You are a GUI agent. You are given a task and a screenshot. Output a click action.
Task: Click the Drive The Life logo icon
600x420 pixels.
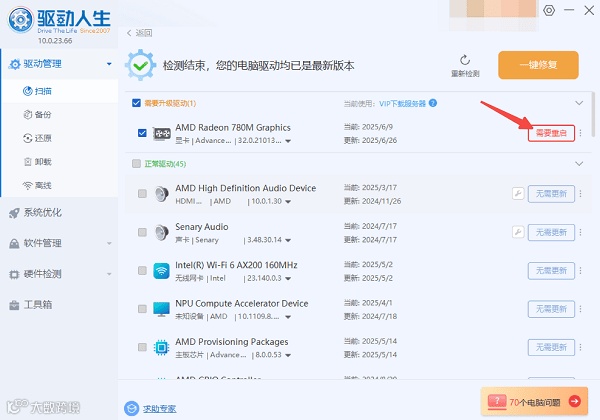[x=21, y=20]
